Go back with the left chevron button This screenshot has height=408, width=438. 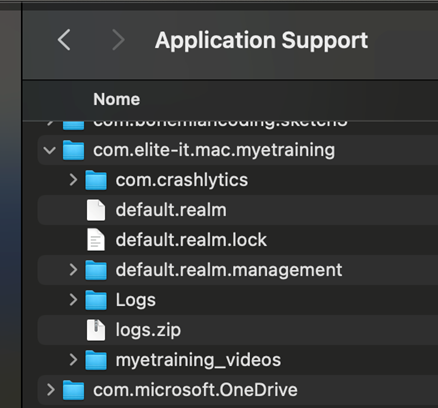[x=64, y=40]
